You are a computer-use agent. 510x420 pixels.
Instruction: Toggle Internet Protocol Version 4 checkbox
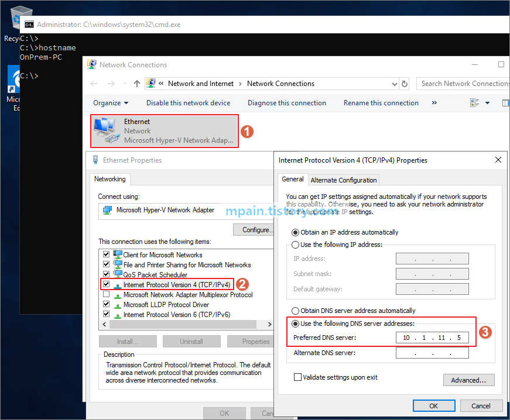[106, 284]
